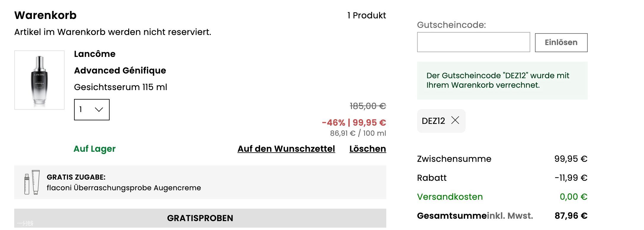Click the Lancôme brand name
644x230 pixels.
(x=95, y=54)
